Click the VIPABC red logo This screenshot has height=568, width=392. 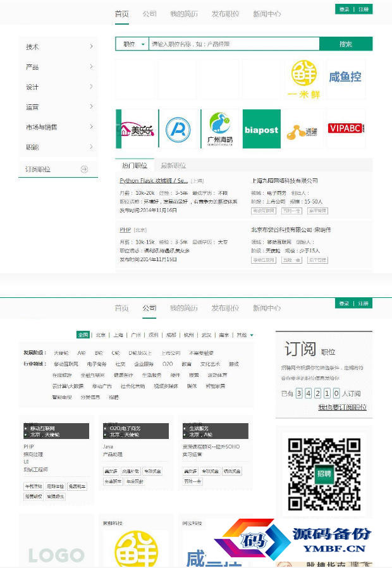coord(346,128)
